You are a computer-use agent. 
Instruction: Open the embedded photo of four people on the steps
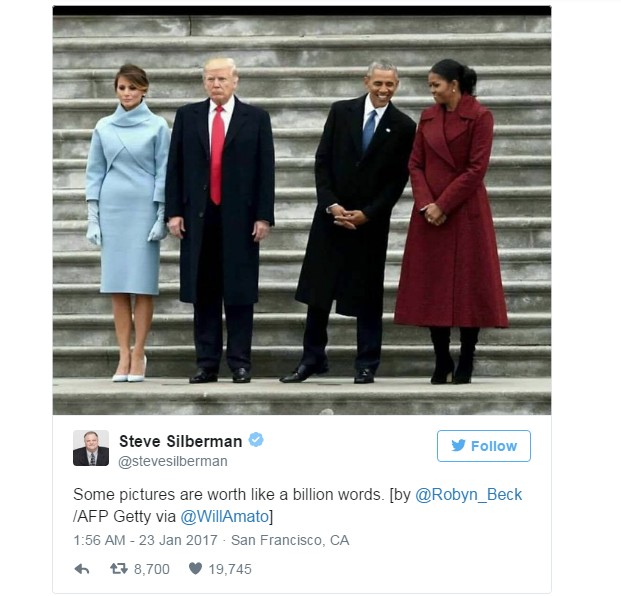(302, 210)
